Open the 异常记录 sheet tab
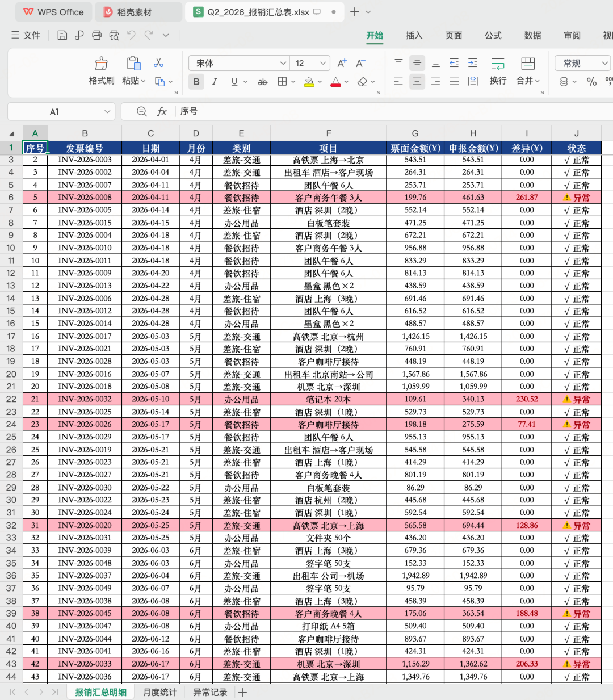 click(210, 692)
